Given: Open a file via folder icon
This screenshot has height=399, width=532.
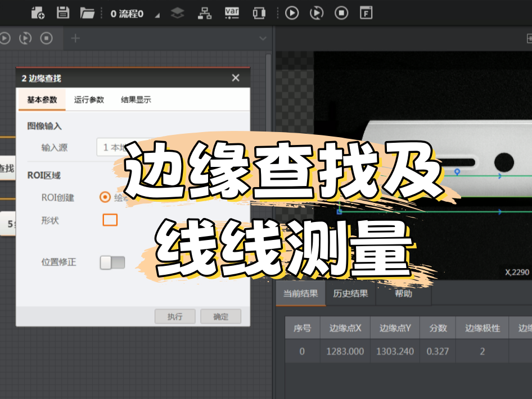Looking at the screenshot, I should click(87, 13).
